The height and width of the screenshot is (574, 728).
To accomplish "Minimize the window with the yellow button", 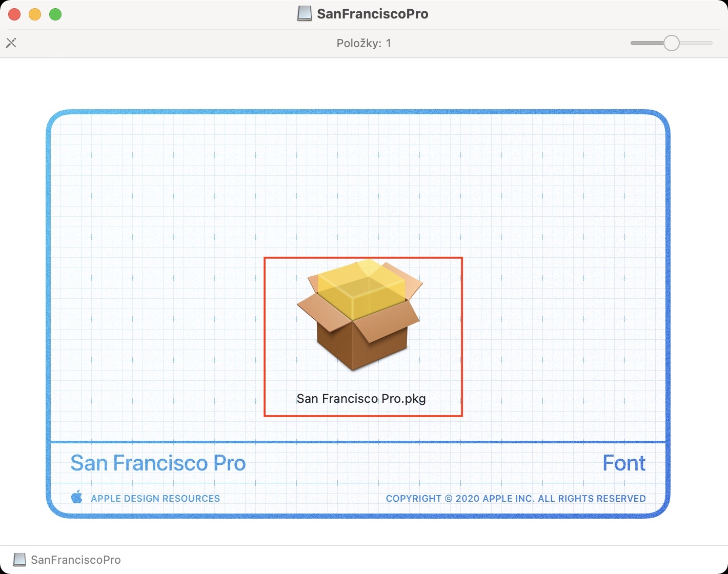I will pos(35,14).
